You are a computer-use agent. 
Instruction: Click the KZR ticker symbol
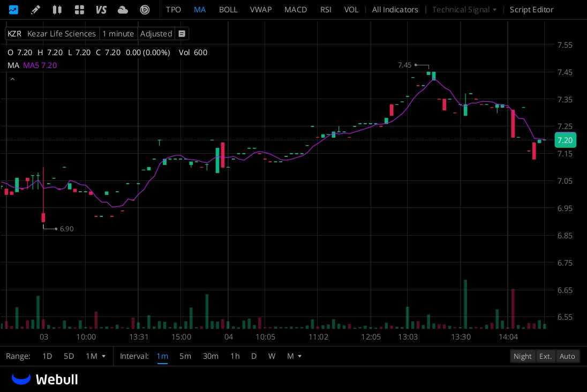click(14, 34)
